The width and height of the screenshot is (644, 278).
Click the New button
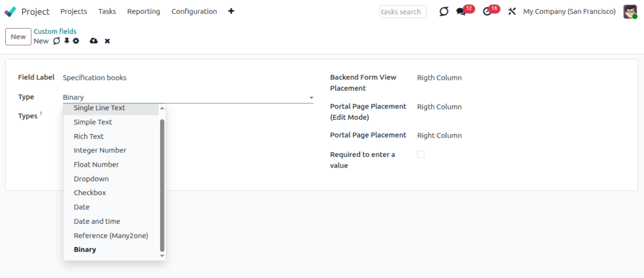point(18,37)
